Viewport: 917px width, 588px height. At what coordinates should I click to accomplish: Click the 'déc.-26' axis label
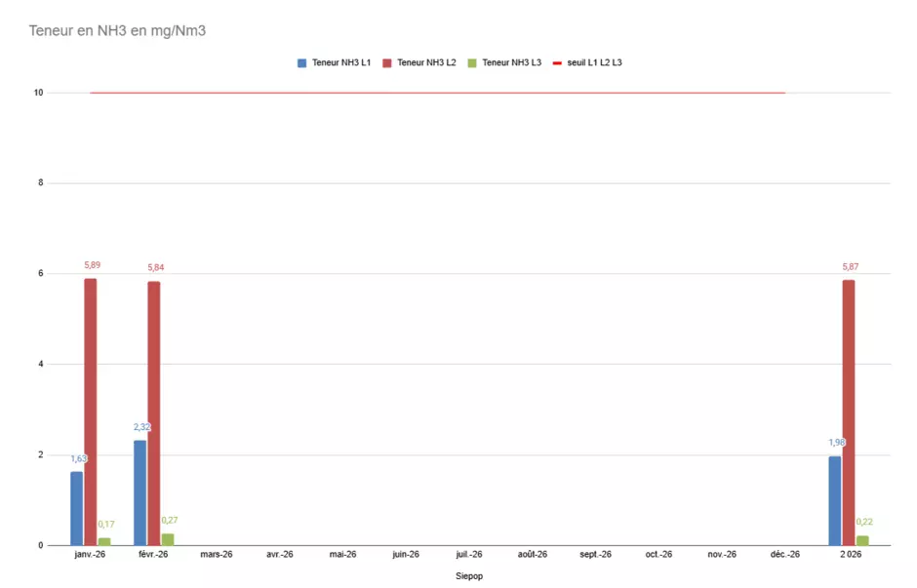pyautogui.click(x=785, y=555)
